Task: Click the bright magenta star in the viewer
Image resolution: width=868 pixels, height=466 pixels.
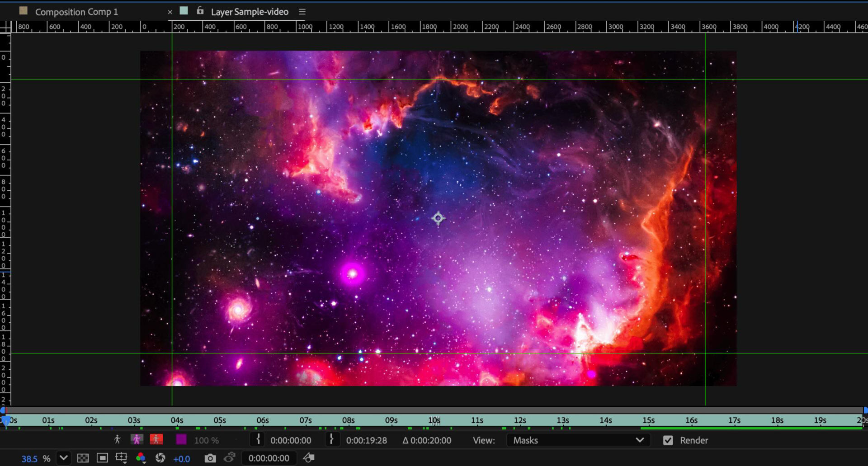Action: 352,273
